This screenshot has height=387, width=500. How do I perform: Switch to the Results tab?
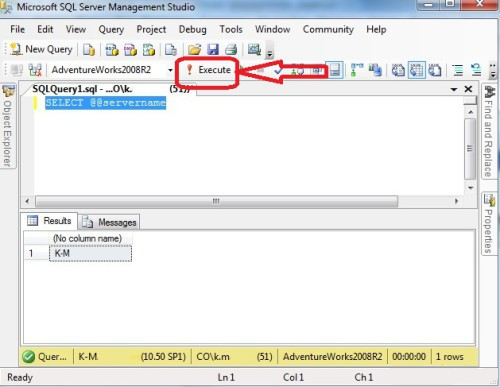click(x=50, y=221)
